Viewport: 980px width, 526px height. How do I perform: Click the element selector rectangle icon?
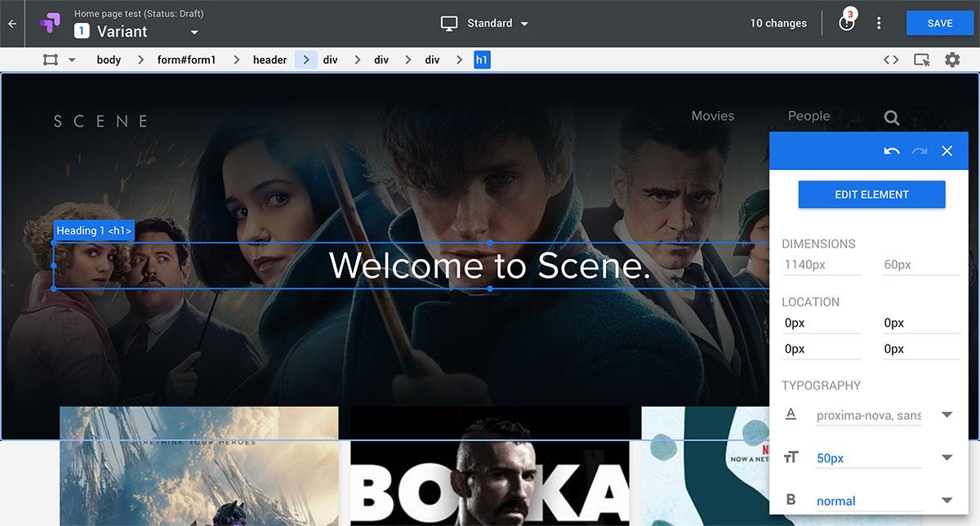tap(51, 60)
